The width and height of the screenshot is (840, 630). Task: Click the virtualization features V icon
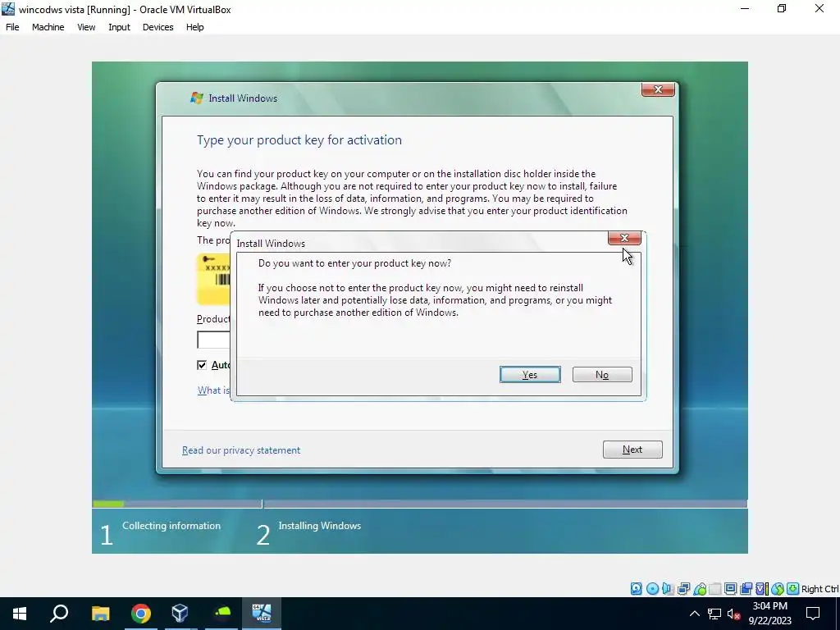click(761, 589)
